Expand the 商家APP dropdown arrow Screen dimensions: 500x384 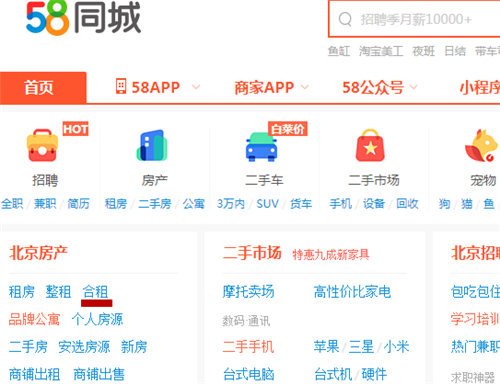(305, 87)
